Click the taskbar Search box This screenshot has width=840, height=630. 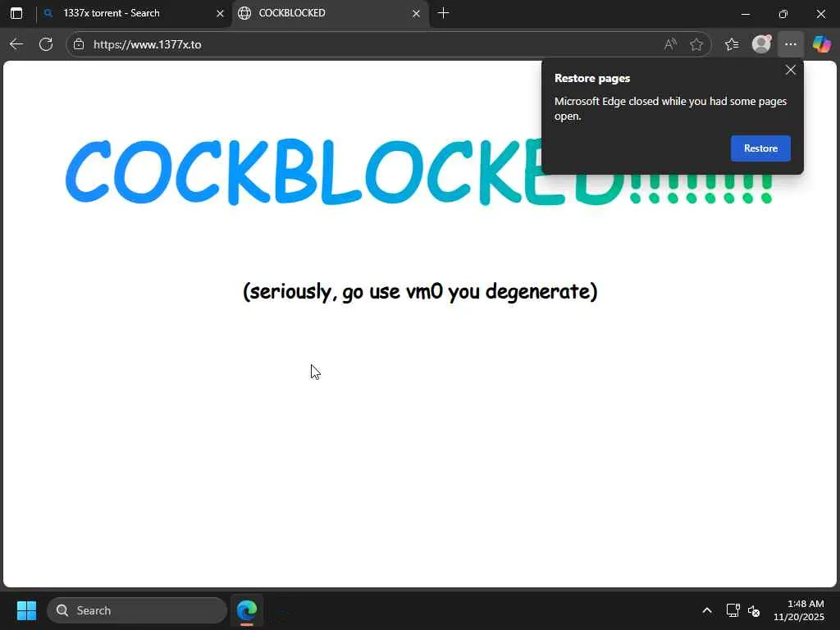click(x=137, y=610)
